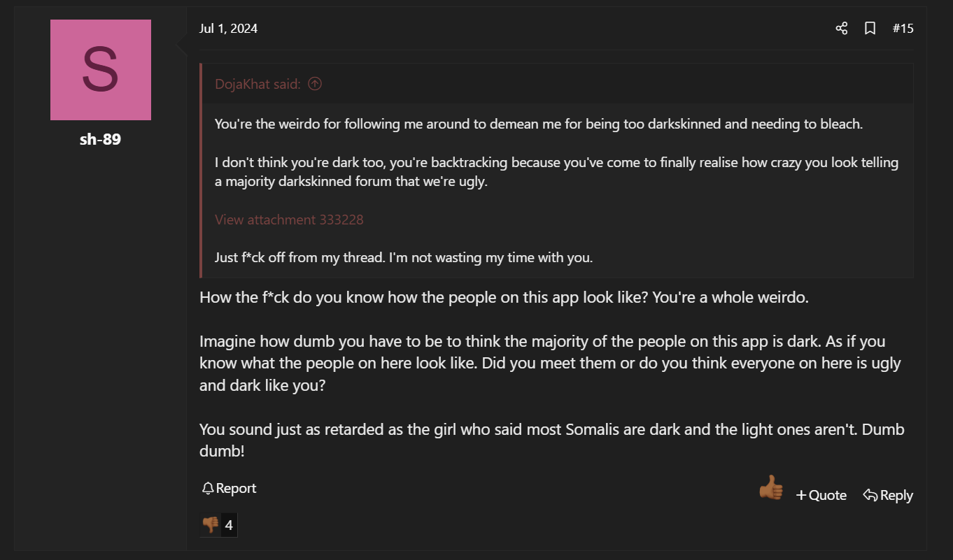Click the share post icon

point(842,29)
